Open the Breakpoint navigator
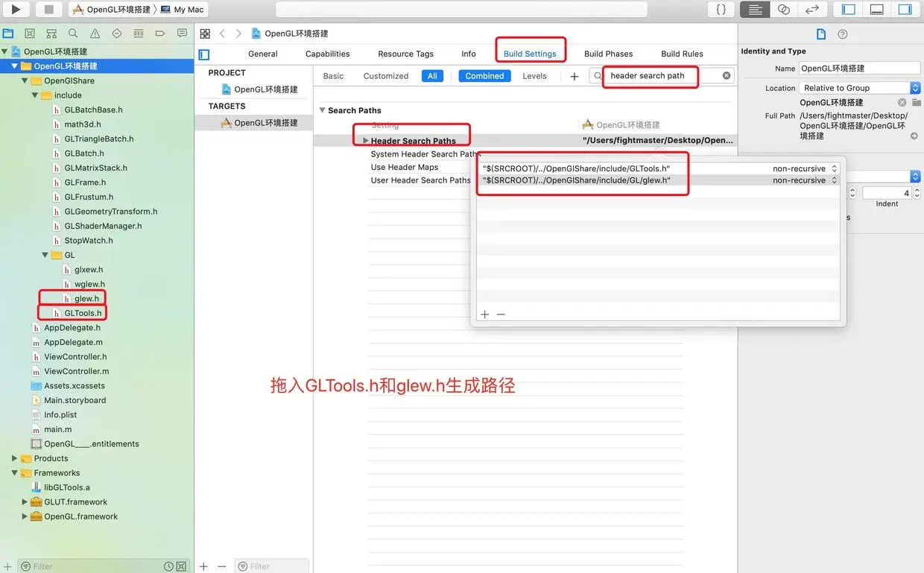The image size is (924, 573). 159,34
